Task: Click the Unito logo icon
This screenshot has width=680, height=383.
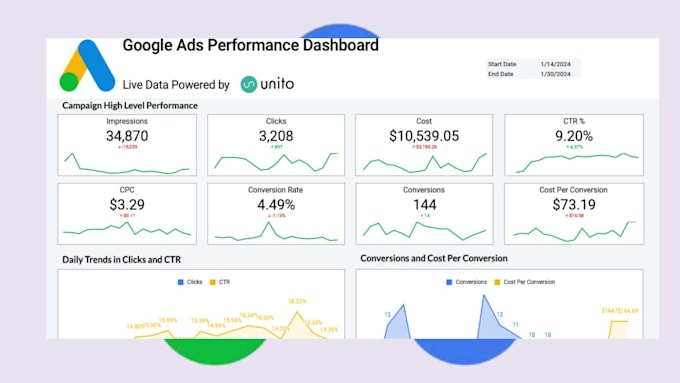Action: [x=249, y=84]
